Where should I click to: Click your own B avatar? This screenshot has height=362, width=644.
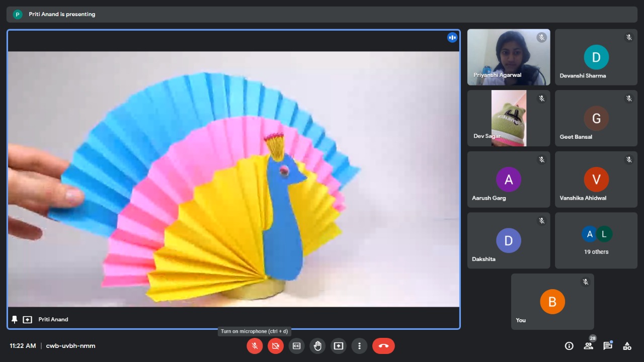pyautogui.click(x=552, y=302)
